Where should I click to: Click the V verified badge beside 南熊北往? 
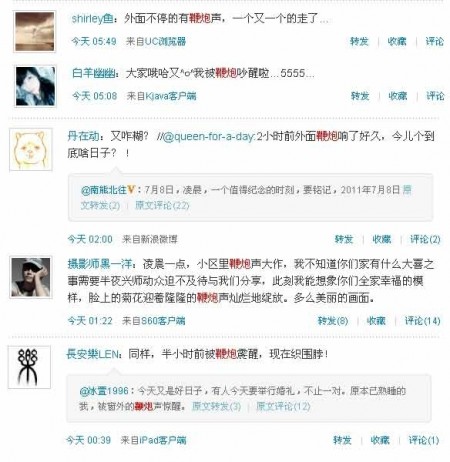[x=131, y=190]
